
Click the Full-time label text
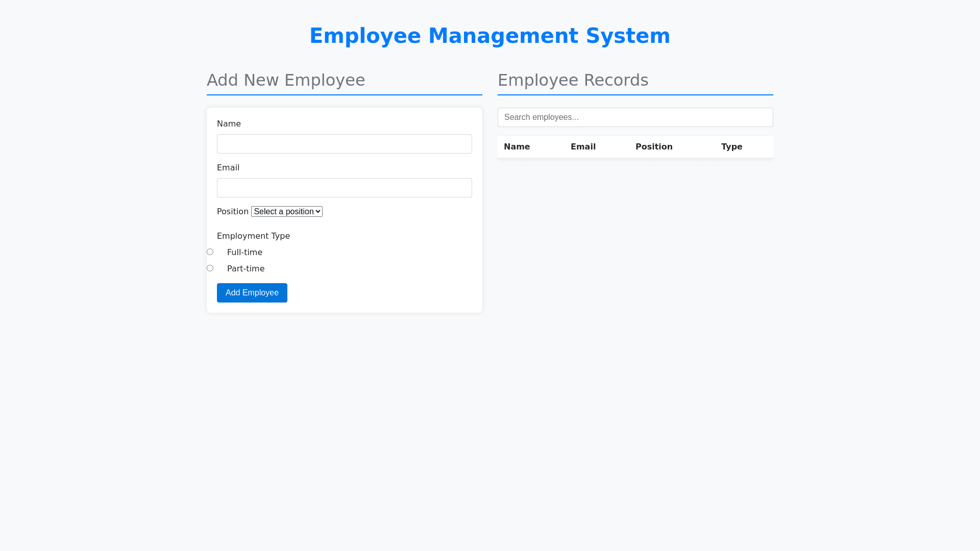[244, 253]
